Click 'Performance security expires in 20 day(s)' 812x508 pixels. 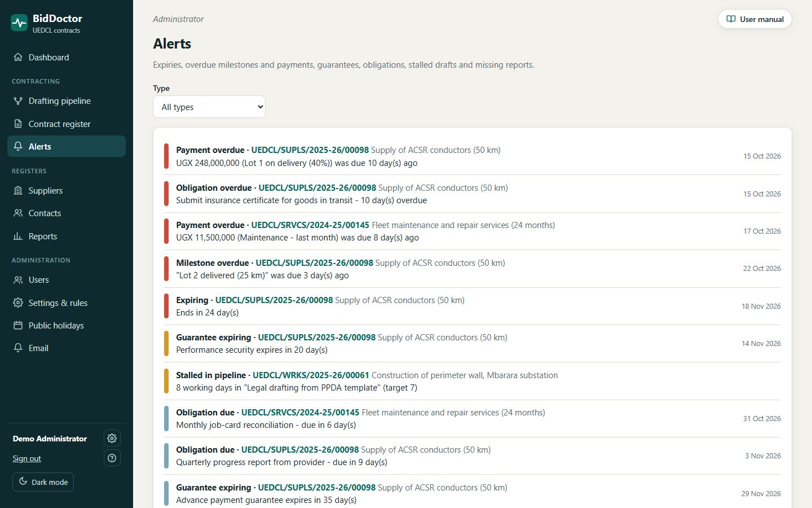click(x=252, y=350)
